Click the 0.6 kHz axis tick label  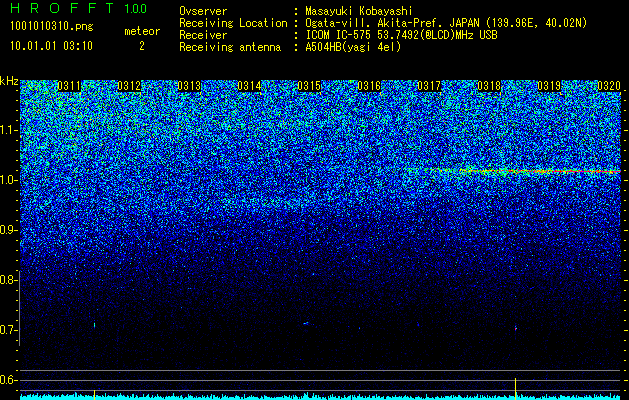8,380
